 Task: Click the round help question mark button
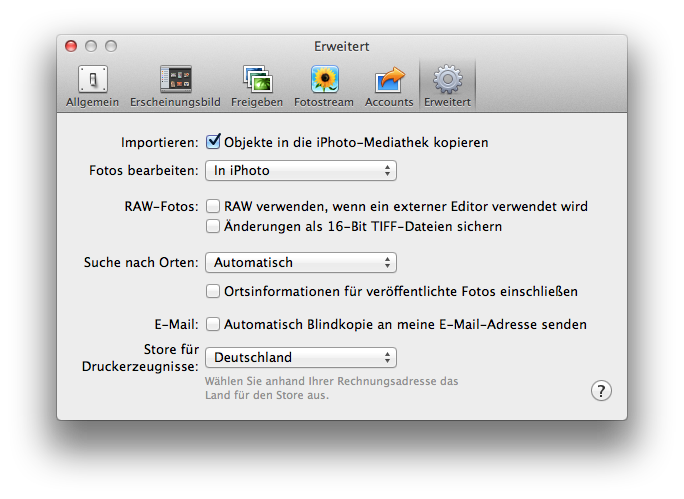(x=600, y=390)
